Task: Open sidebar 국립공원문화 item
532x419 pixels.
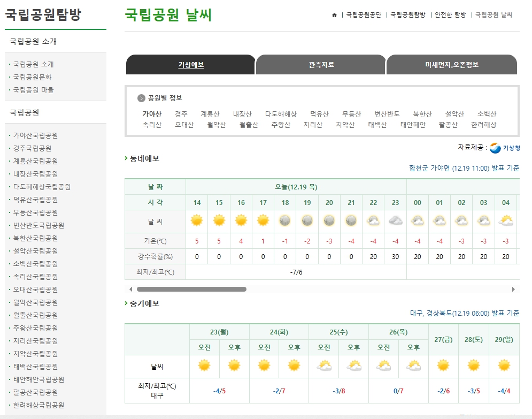Action: pyautogui.click(x=32, y=77)
